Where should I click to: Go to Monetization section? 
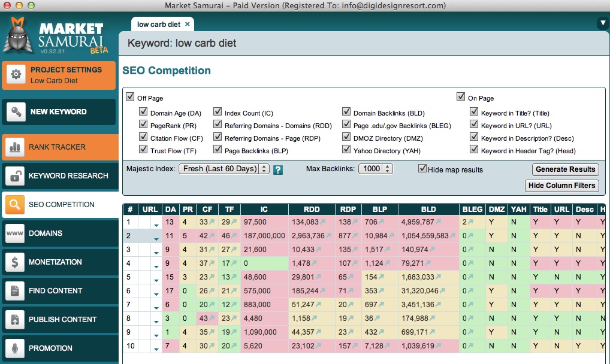coord(61,262)
